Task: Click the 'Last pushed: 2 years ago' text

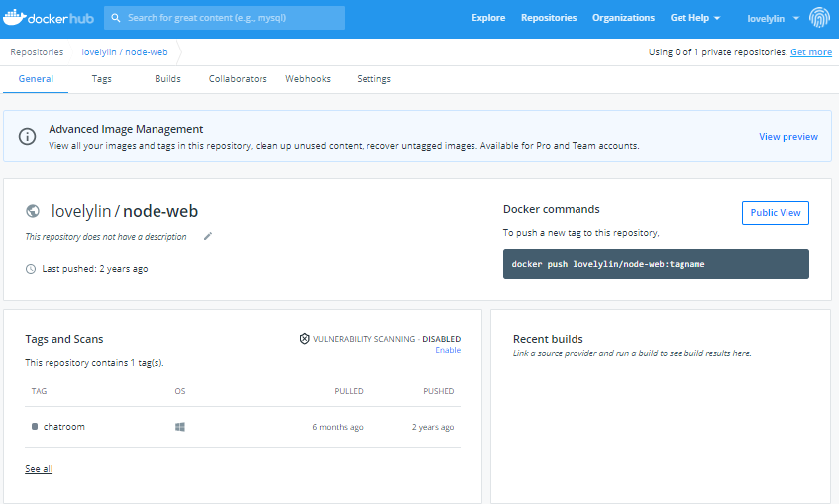Action: point(95,269)
